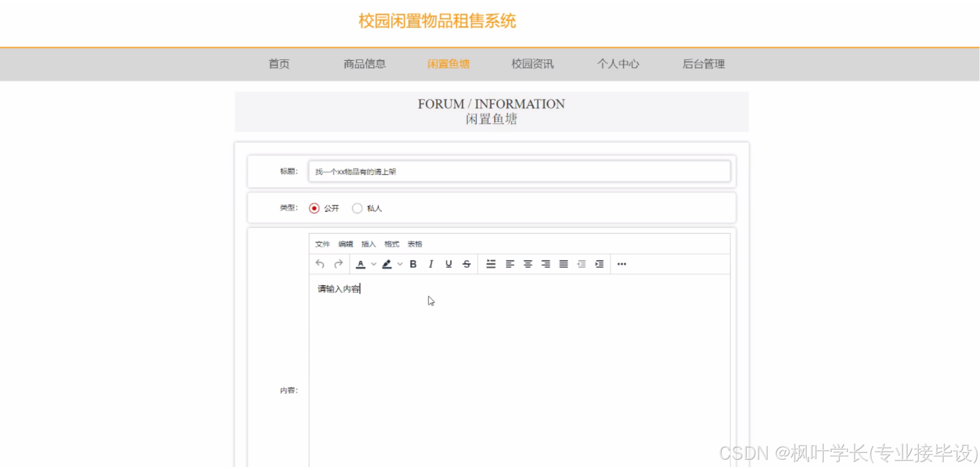The width and height of the screenshot is (980, 470).
Task: Click the 标题 title input field
Action: [x=519, y=171]
